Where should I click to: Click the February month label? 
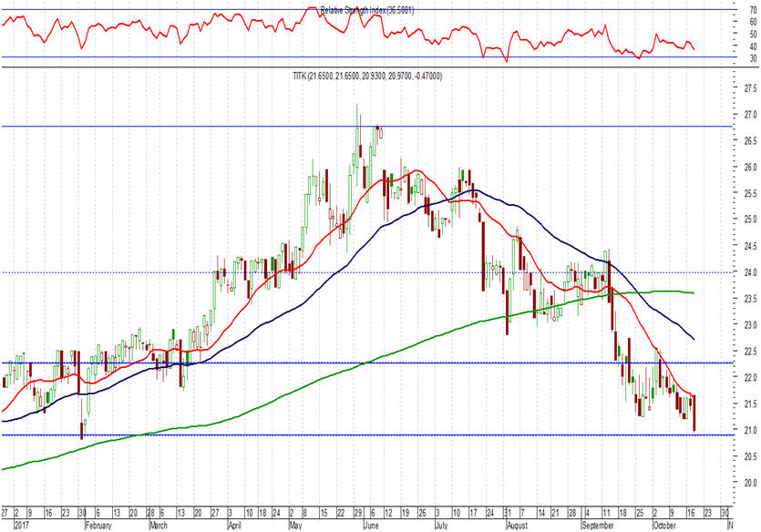coord(98,526)
